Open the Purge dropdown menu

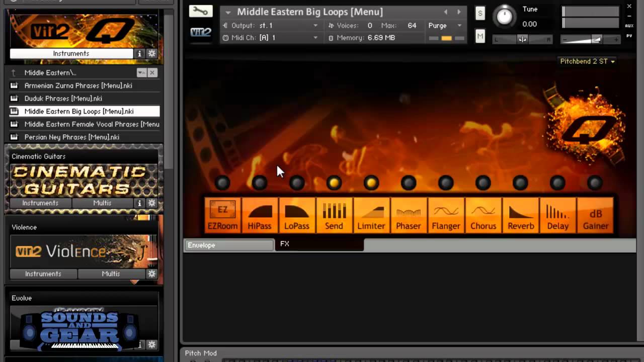point(459,26)
